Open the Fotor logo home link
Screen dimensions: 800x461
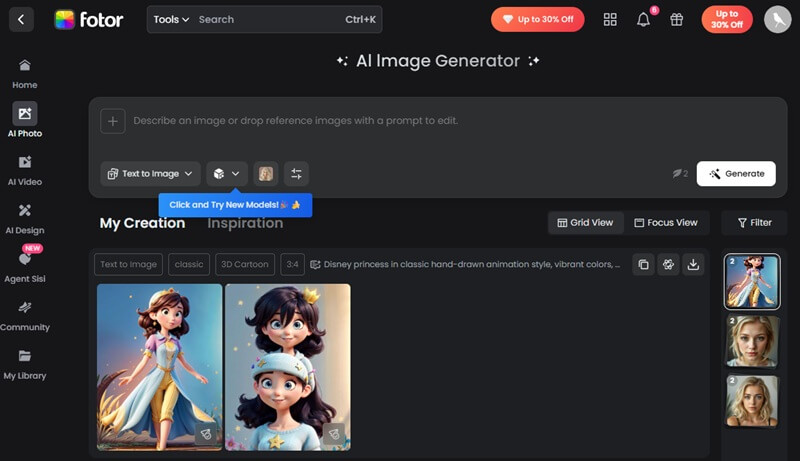click(x=89, y=20)
